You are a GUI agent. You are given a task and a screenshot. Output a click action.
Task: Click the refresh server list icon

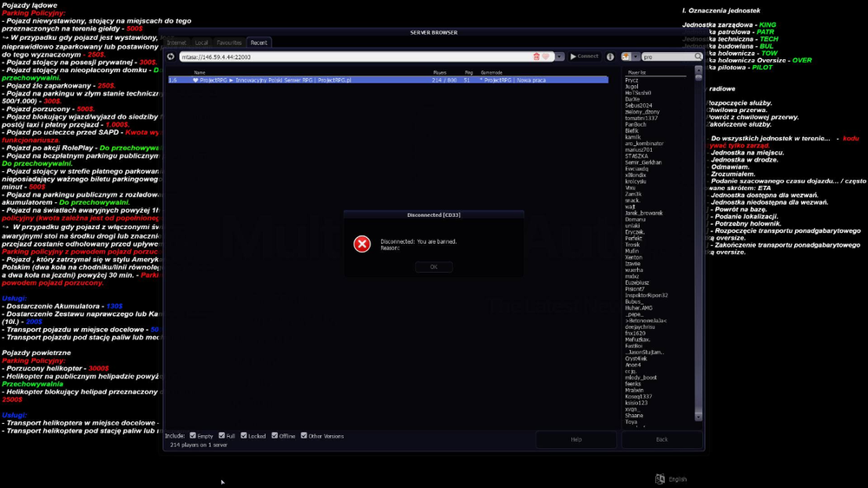pyautogui.click(x=170, y=56)
